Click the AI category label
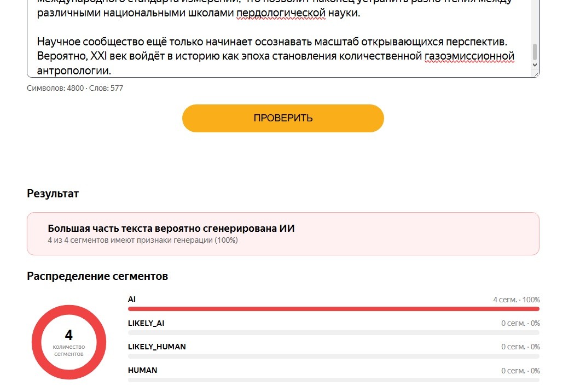580x392 pixels. pos(132,299)
